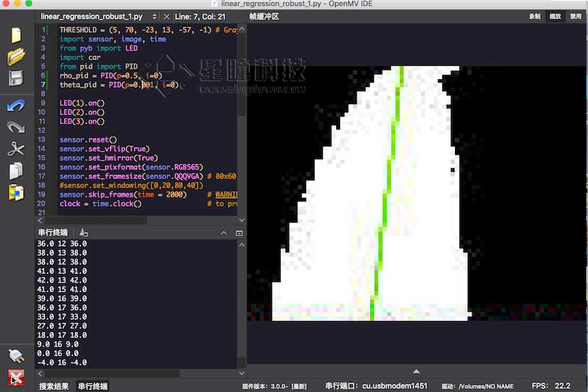Click the sensor.set_pixformat line

click(x=131, y=167)
